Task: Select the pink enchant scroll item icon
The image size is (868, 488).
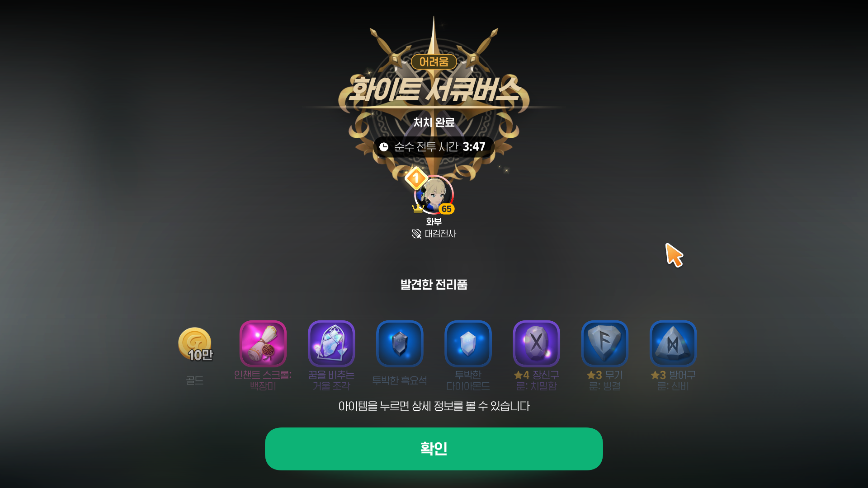Action: [263, 343]
